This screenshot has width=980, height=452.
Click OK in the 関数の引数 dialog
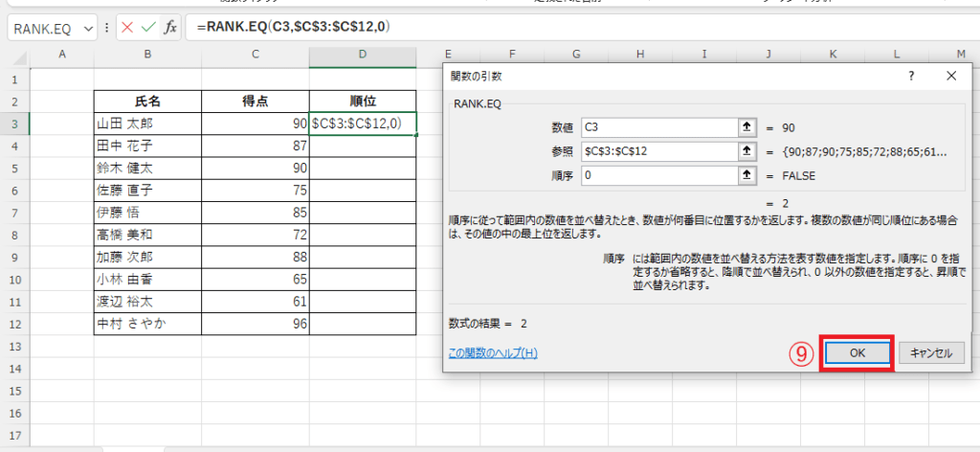(857, 353)
